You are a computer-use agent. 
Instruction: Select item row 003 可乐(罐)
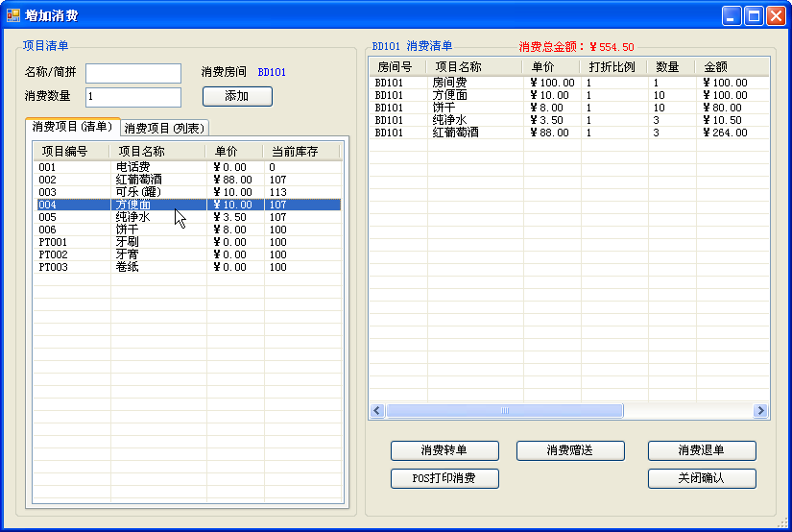tap(187, 192)
